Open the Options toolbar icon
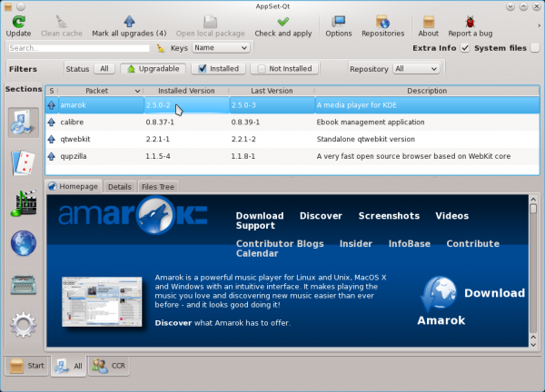Viewport: 545px width, 392px height. point(338,22)
